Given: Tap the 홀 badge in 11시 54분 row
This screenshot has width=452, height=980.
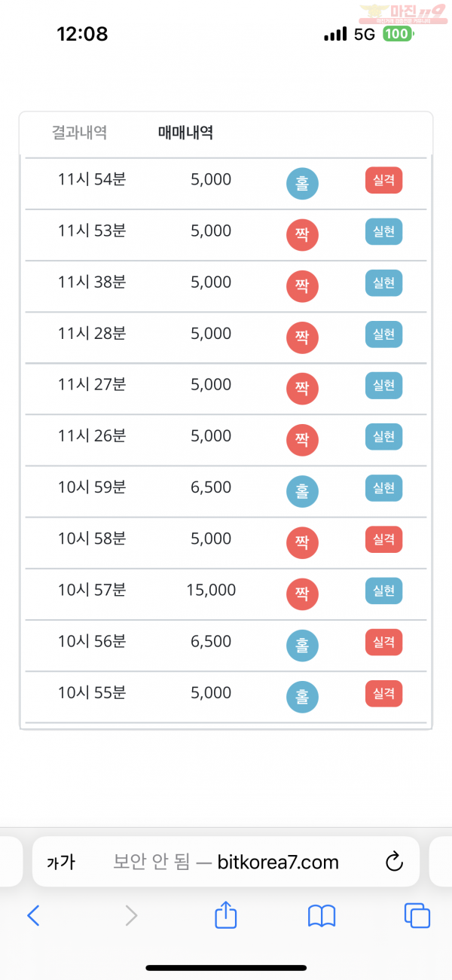Looking at the screenshot, I should pyautogui.click(x=302, y=184).
